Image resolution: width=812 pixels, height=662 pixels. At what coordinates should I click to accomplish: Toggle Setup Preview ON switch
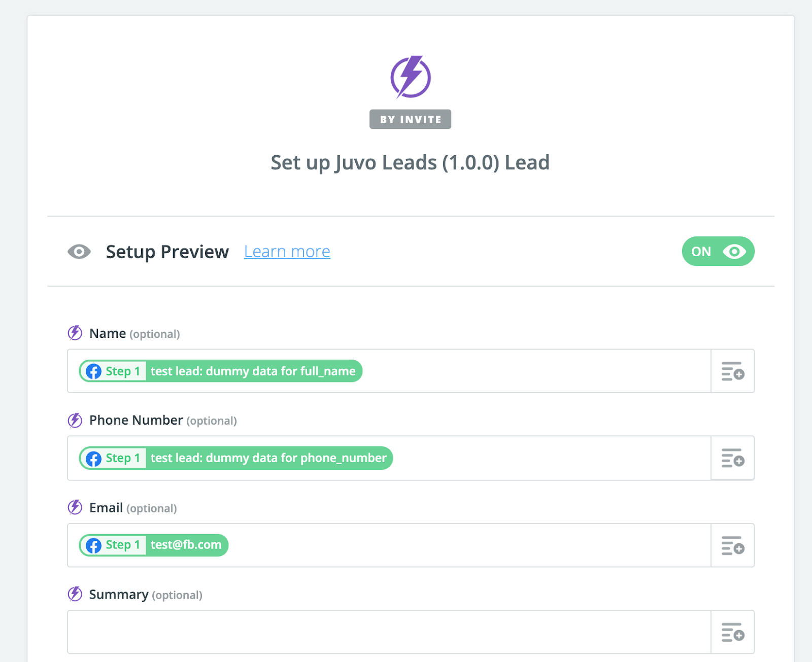[x=718, y=251]
